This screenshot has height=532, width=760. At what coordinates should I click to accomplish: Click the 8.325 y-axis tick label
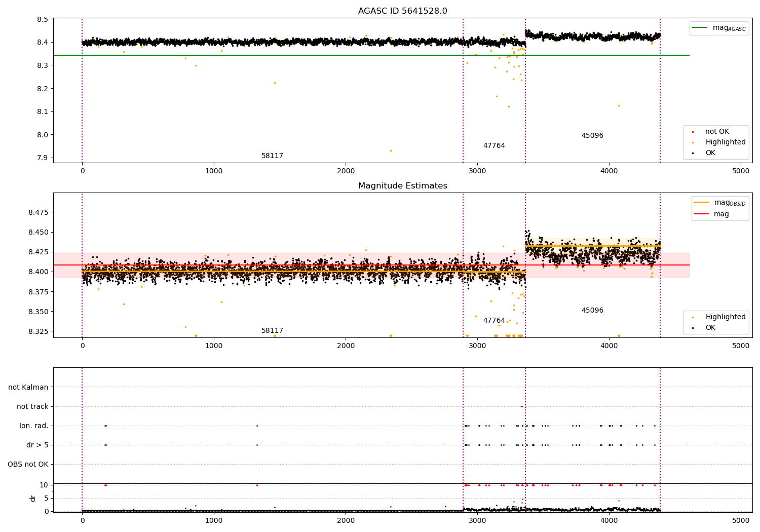39,332
